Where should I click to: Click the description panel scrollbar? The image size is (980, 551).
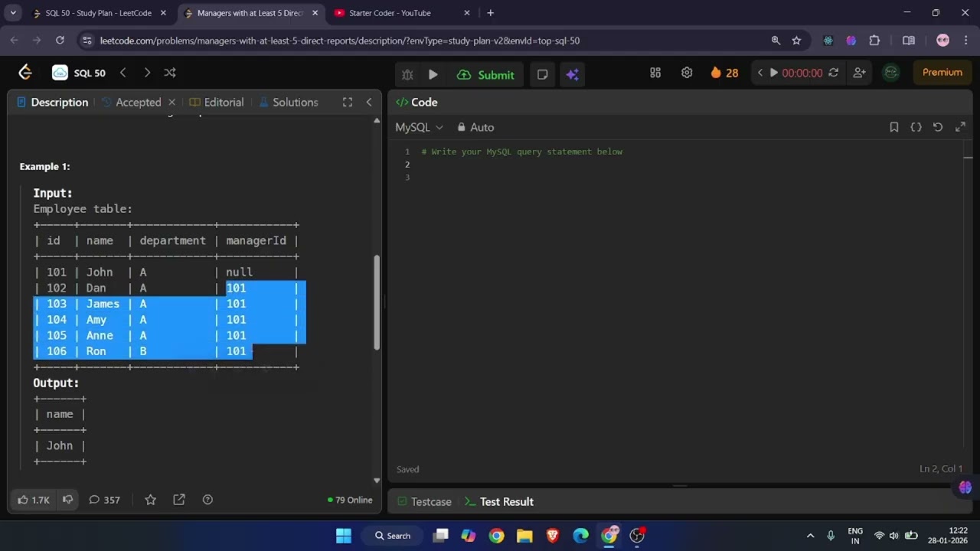point(376,302)
